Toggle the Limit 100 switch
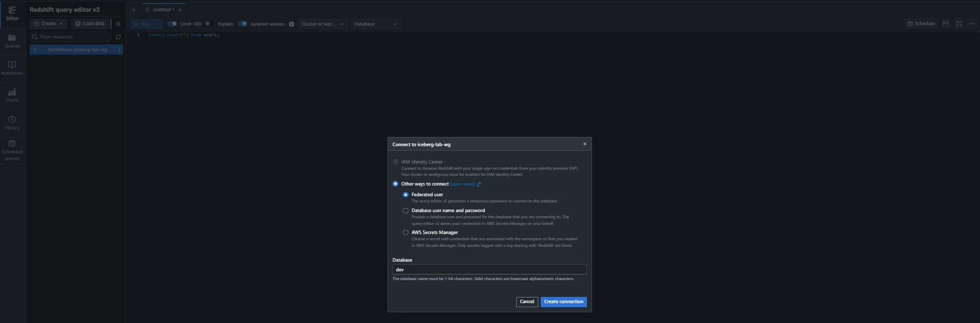980x323 pixels. click(172, 24)
